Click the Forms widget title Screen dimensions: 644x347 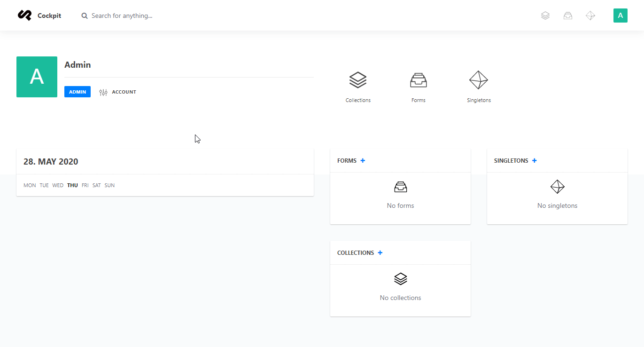click(347, 161)
